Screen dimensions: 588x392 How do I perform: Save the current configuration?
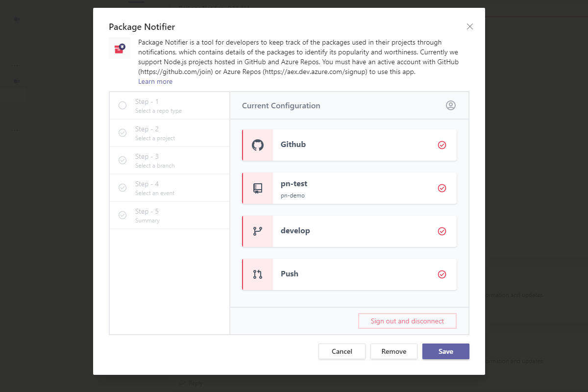point(445,351)
